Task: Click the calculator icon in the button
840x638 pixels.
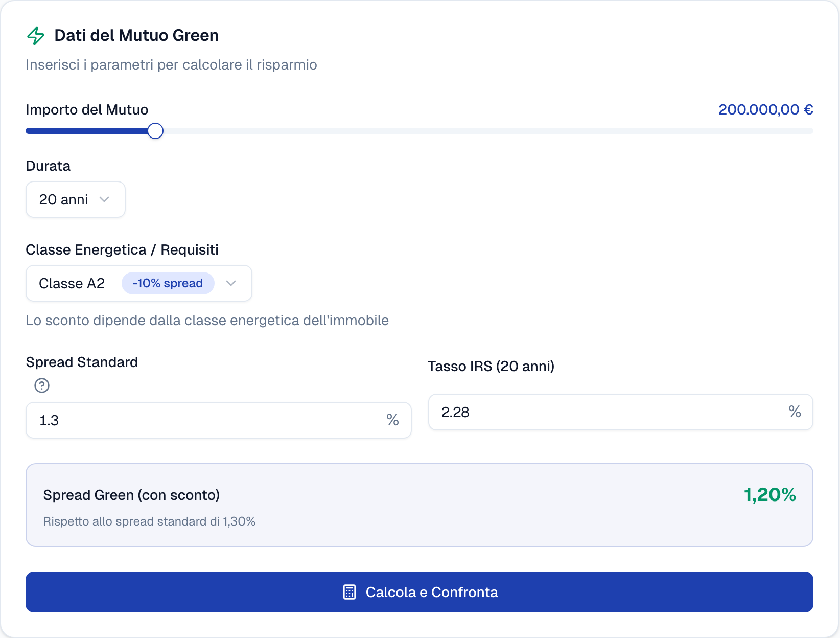Action: click(349, 592)
